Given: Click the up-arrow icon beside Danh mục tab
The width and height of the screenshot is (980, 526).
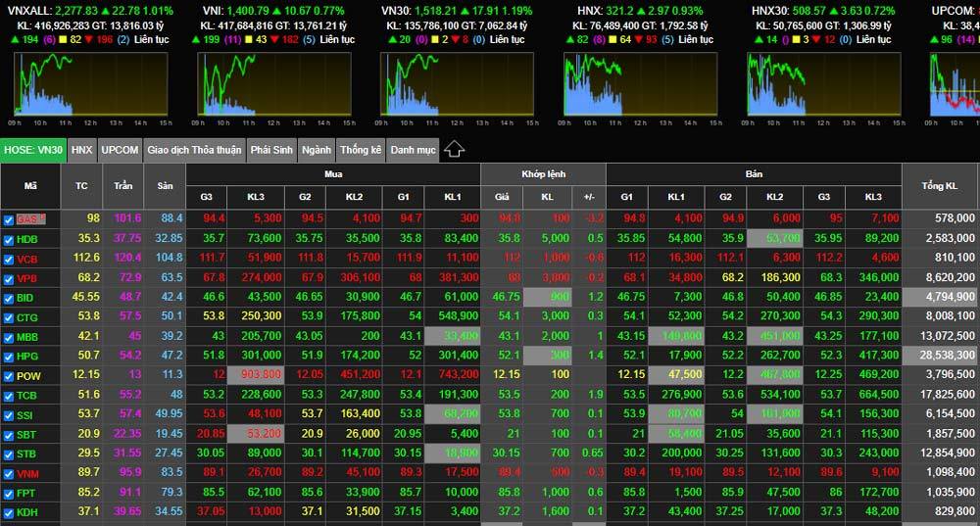Looking at the screenshot, I should tap(454, 150).
